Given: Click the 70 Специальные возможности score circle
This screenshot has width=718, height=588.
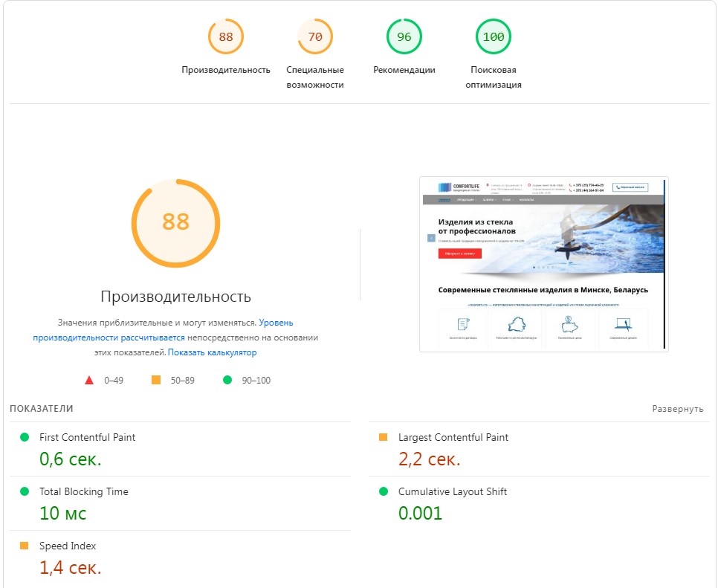Looking at the screenshot, I should tap(315, 34).
